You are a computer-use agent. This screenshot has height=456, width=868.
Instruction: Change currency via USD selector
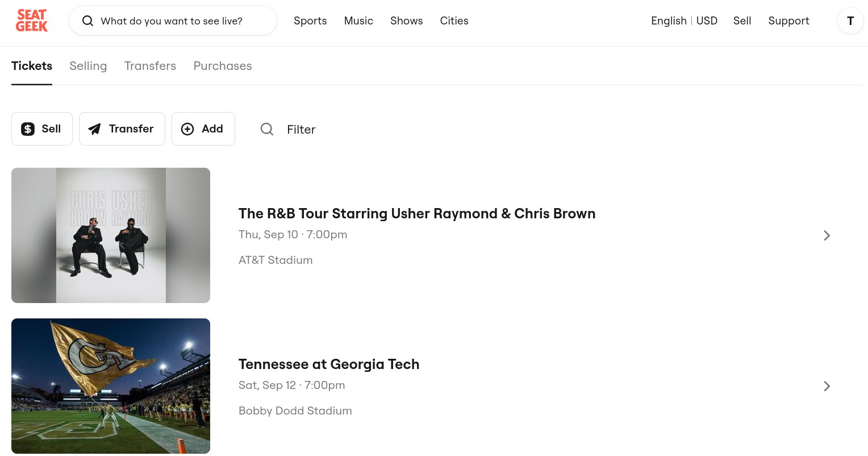coord(707,21)
